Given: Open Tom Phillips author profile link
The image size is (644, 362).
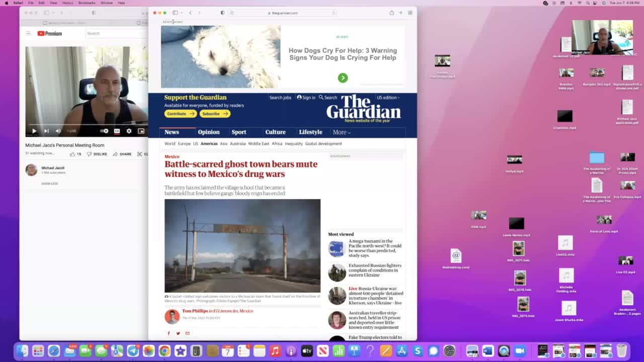Looking at the screenshot, I should tap(195, 311).
